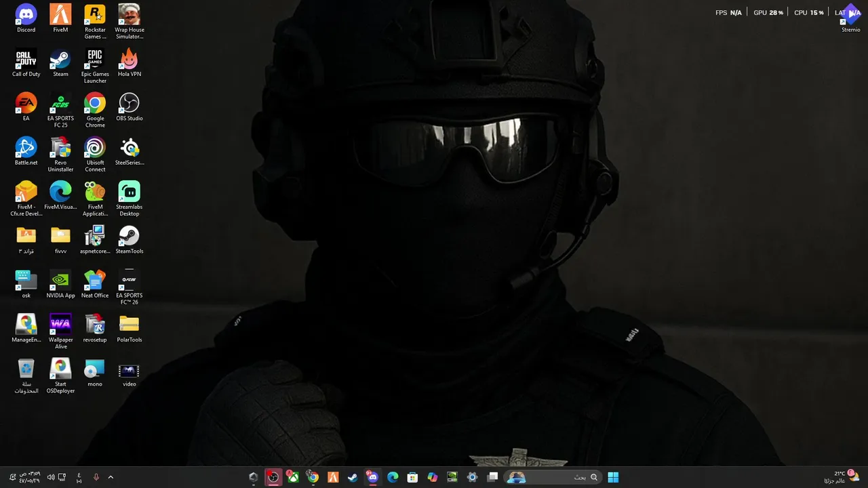The image size is (868, 488).
Task: Open the Revo Uninstaller shortcut
Action: point(60,155)
